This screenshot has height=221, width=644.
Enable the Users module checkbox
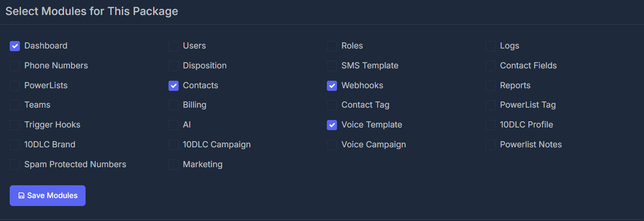[x=173, y=46]
